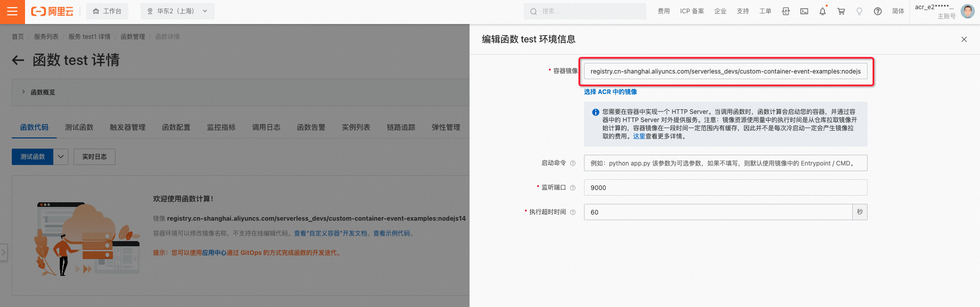Image resolution: width=980 pixels, height=307 pixels.
Task: Click help icon next to 执行超时时间
Action: 573,212
